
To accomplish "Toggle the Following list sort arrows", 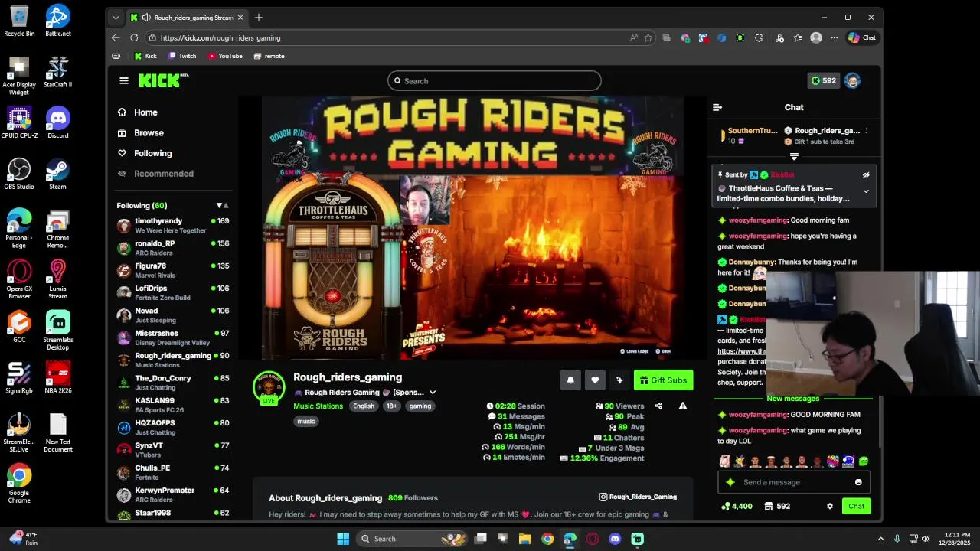I will click(222, 205).
